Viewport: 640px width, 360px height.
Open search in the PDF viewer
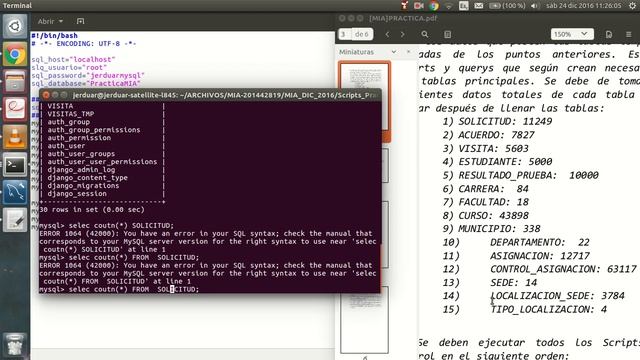[x=425, y=35]
